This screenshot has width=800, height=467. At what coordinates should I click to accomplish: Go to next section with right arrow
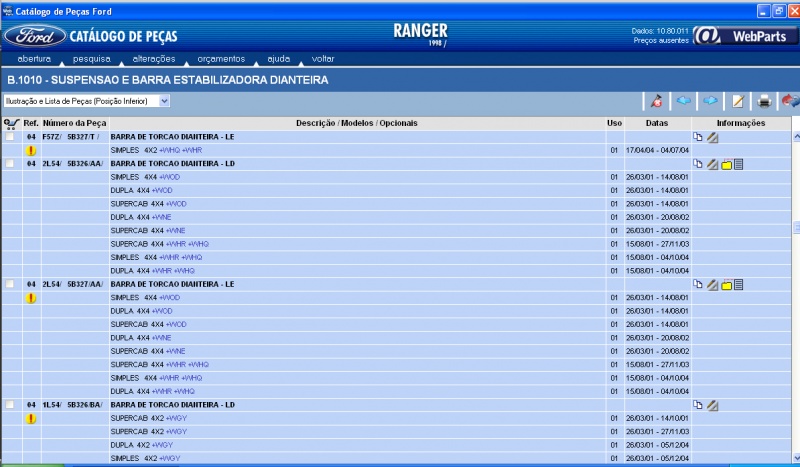[710, 101]
